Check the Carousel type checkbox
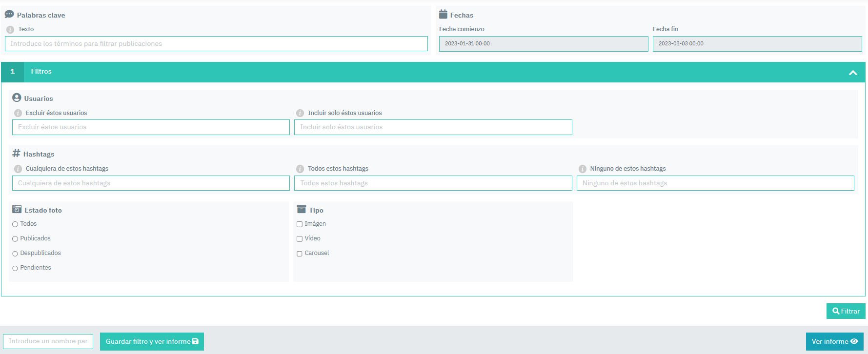The image size is (868, 354). [x=300, y=254]
